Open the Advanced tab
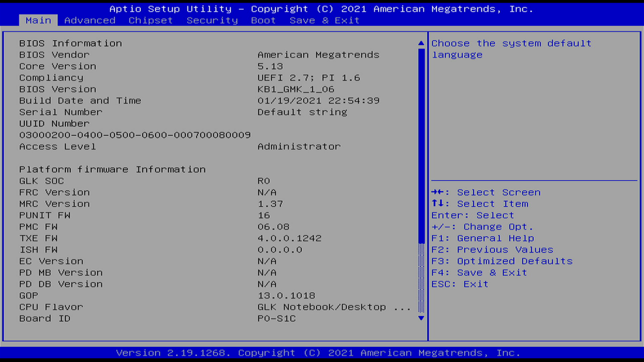This screenshot has height=362, width=644. pyautogui.click(x=89, y=20)
